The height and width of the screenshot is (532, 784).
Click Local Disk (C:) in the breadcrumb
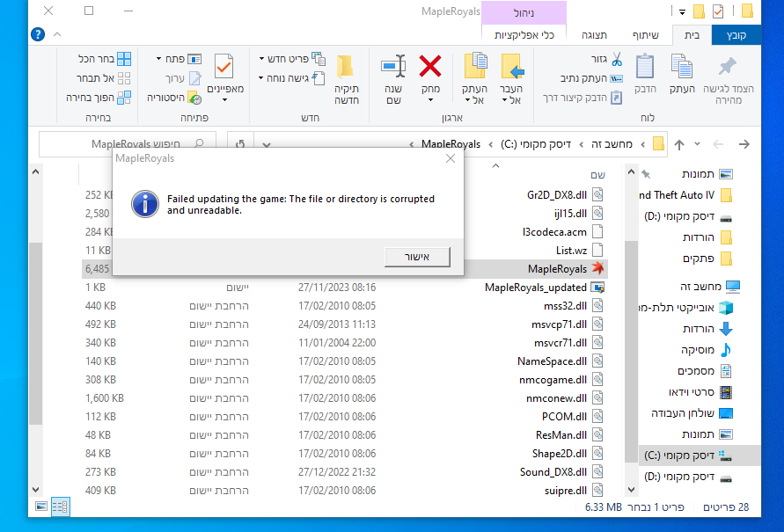(536, 144)
